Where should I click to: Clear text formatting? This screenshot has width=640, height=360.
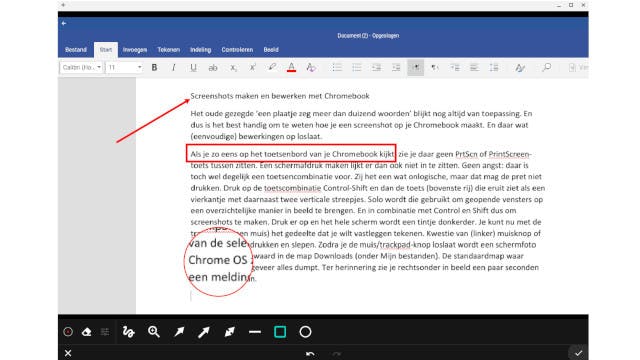311,68
